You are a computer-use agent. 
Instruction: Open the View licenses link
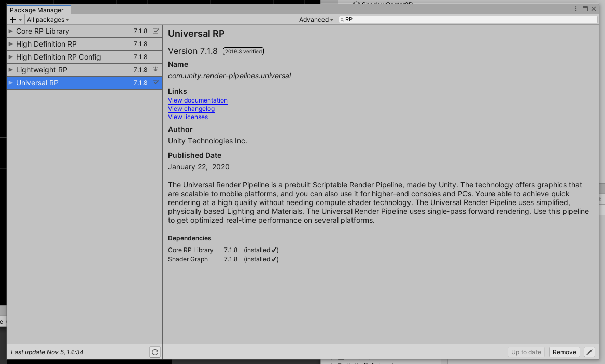click(188, 117)
